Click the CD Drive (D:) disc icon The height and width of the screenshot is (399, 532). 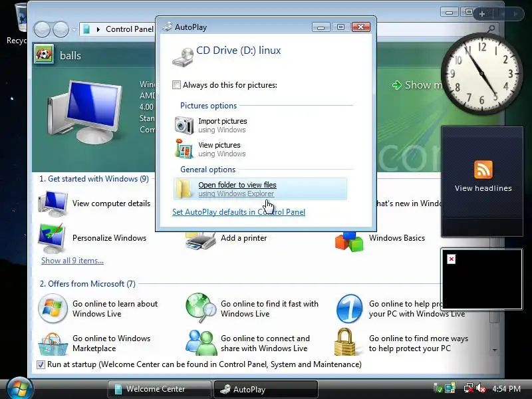[183, 57]
